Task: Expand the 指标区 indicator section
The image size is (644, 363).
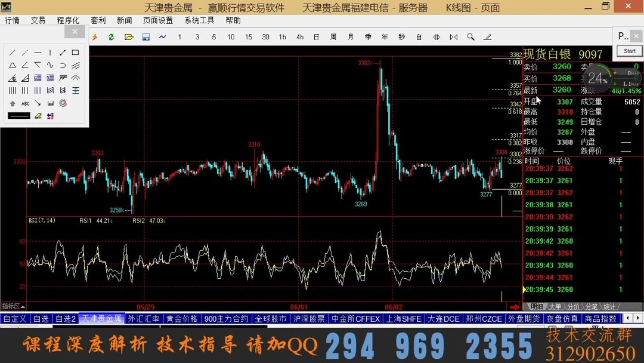Action: point(11,305)
